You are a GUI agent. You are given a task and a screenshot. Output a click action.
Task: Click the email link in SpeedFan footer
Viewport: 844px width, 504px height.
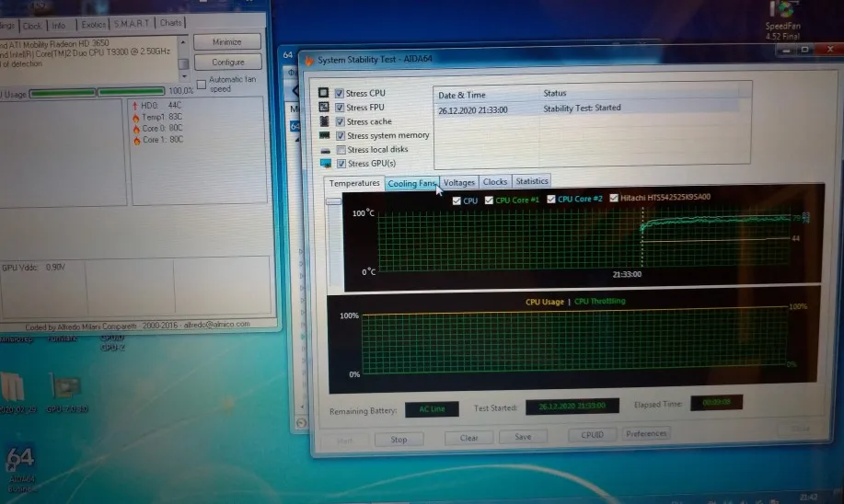[x=217, y=325]
